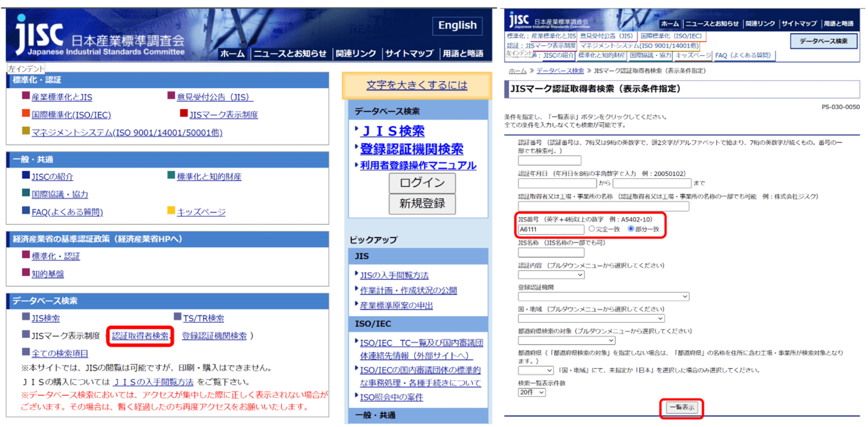Open the 認証内容 dropdown
The width and height of the screenshot is (868, 427).
click(551, 275)
